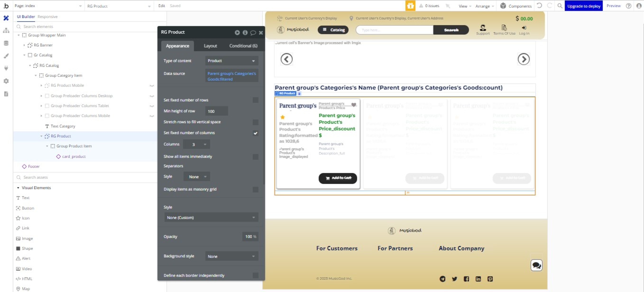Toggle Stretch rows to fill vertical space

[255, 122]
